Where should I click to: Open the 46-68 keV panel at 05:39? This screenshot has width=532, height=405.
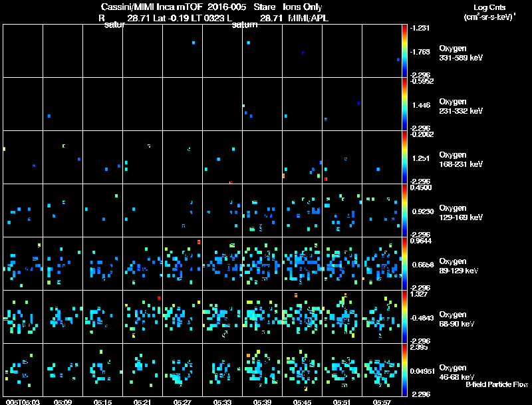[262, 370]
